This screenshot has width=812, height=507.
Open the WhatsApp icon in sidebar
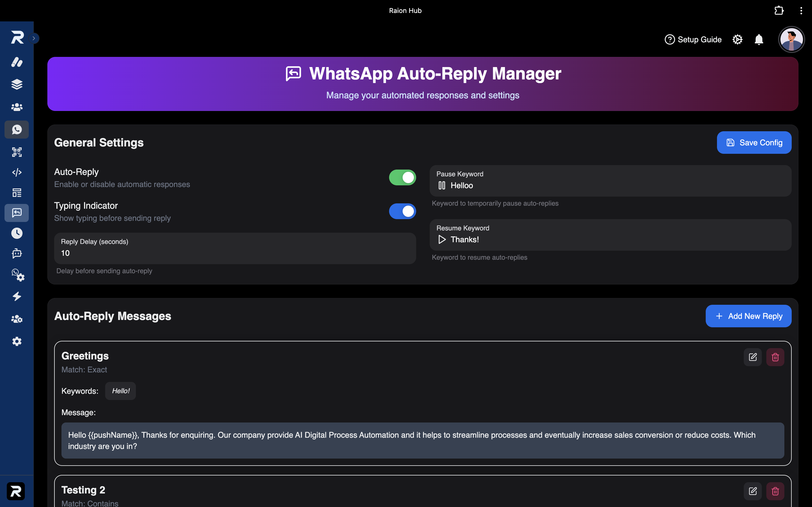point(17,130)
